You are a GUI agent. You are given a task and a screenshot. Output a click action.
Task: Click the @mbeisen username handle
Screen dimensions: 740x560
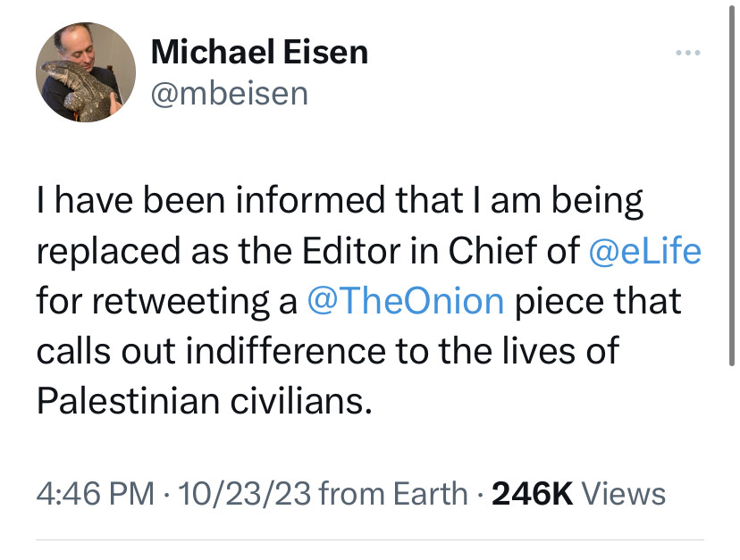click(x=230, y=92)
